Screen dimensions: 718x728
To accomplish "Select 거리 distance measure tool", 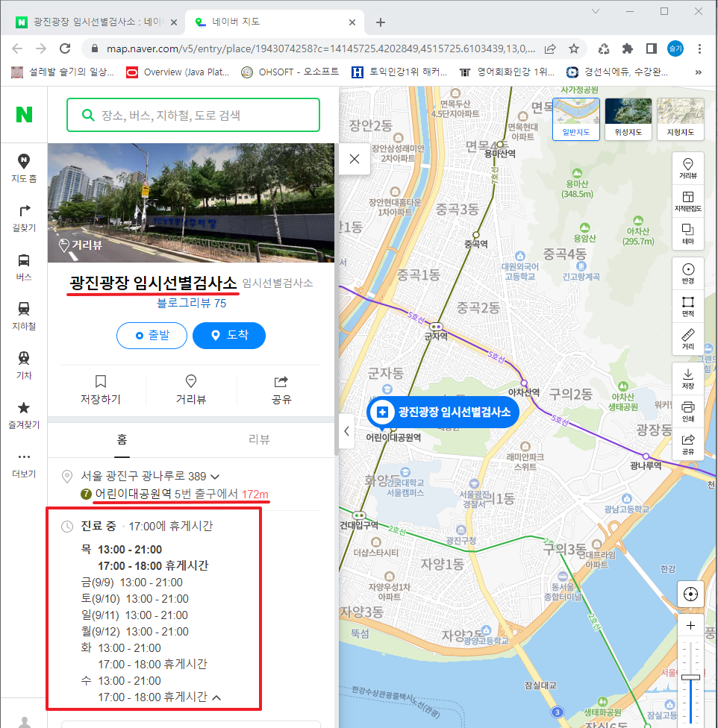I will pos(688,339).
